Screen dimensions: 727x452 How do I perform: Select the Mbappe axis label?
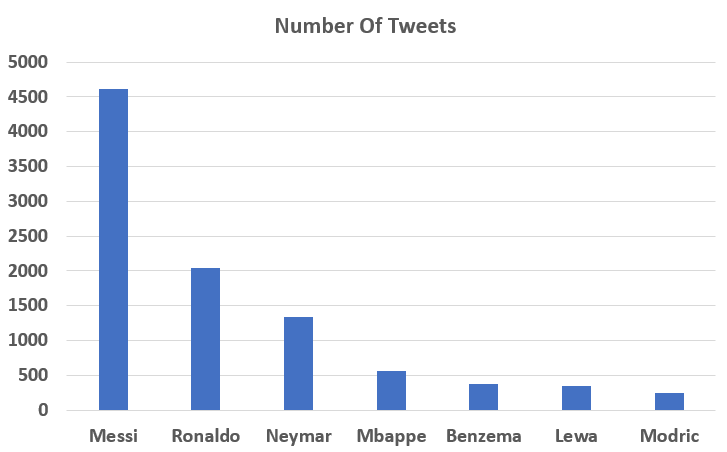pyautogui.click(x=391, y=436)
